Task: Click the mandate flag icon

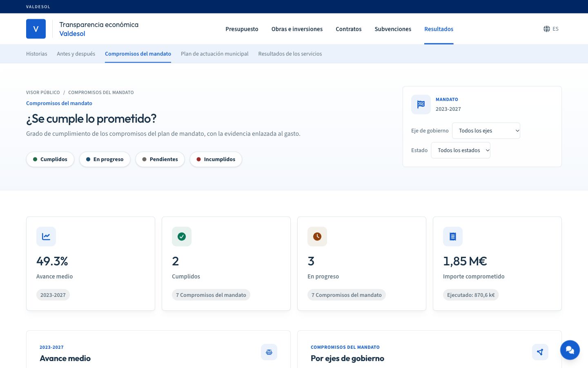Action: (x=421, y=104)
